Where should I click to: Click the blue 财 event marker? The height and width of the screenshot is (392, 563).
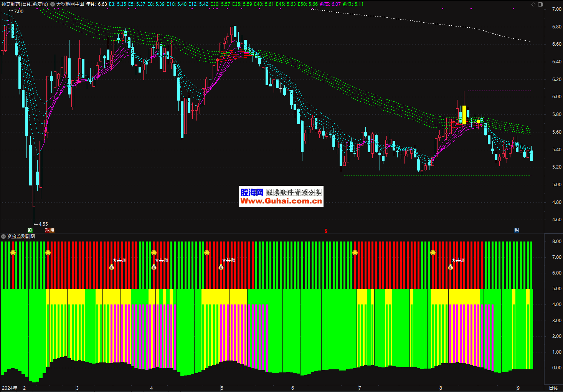(x=517, y=230)
